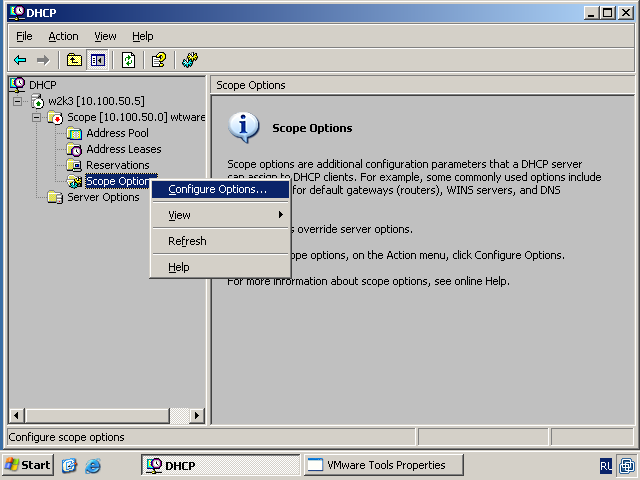Choose Refresh from the context menu
This screenshot has height=480, width=640.
pyautogui.click(x=187, y=241)
